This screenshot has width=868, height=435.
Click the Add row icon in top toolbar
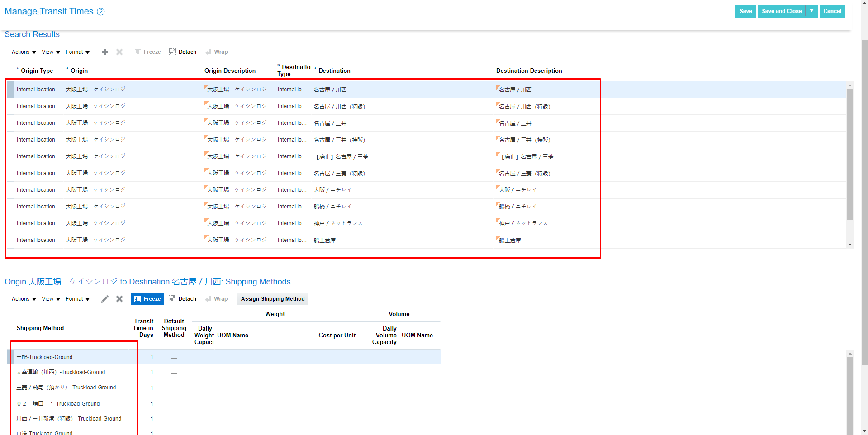pyautogui.click(x=104, y=52)
